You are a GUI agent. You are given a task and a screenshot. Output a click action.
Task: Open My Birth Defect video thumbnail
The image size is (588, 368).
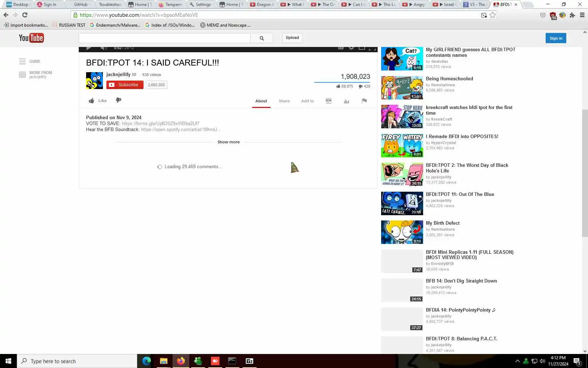[402, 232]
